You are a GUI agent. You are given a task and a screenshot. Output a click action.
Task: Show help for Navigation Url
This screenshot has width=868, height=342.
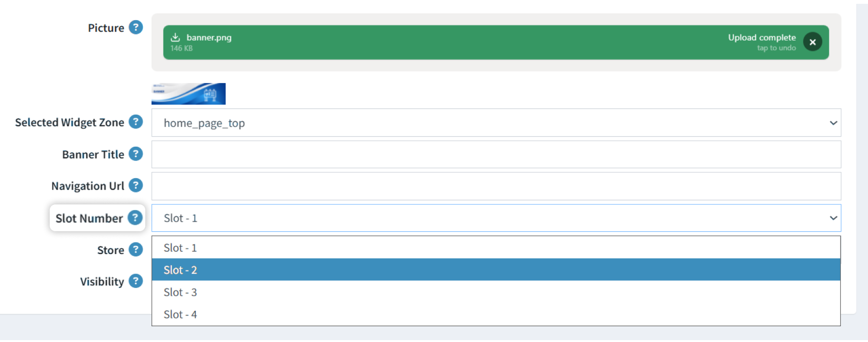point(136,185)
